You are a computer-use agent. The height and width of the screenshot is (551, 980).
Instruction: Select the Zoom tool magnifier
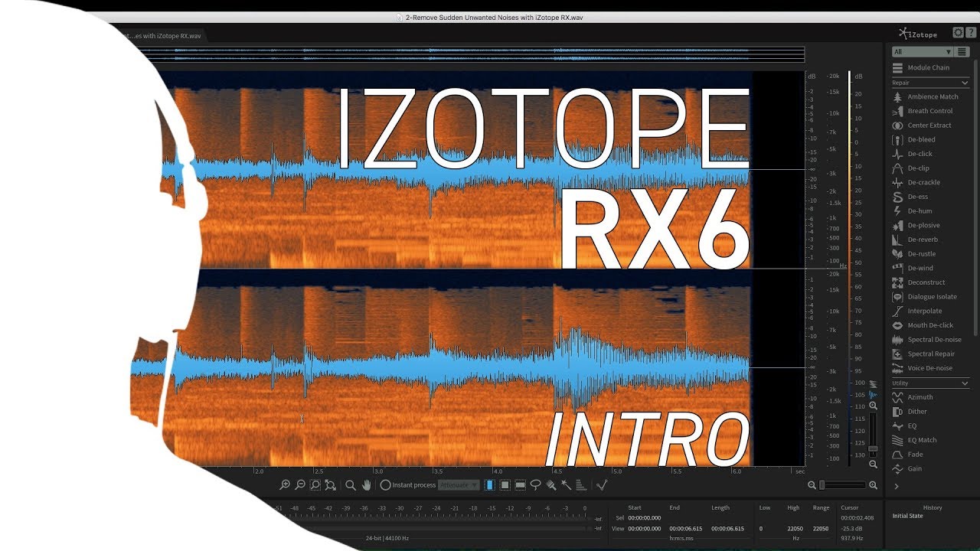(351, 485)
